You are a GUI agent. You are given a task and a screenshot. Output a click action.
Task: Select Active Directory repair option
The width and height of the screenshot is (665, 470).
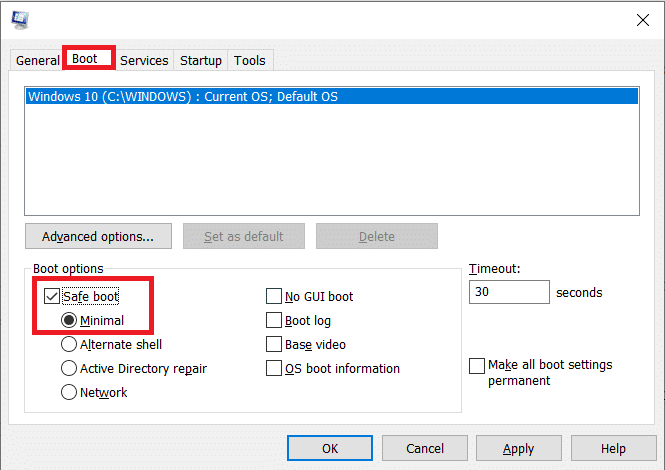(70, 369)
